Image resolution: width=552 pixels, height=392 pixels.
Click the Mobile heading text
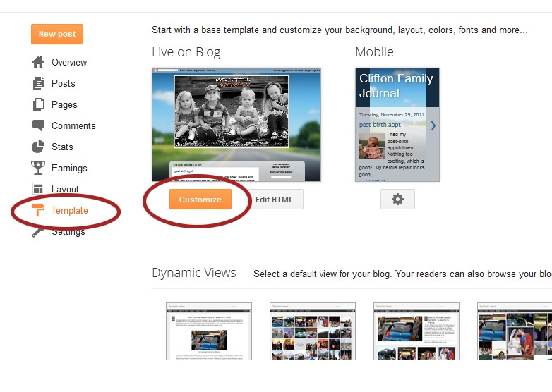(375, 52)
